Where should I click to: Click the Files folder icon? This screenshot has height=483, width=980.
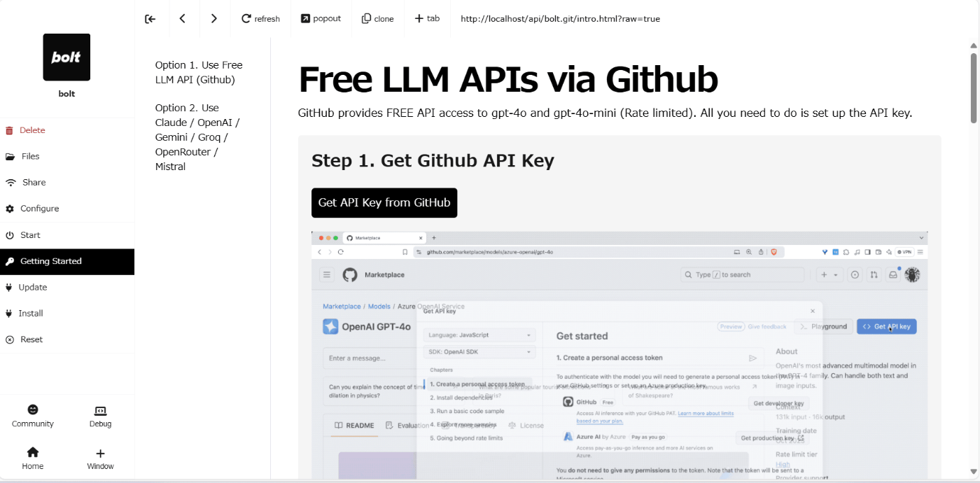click(x=10, y=157)
